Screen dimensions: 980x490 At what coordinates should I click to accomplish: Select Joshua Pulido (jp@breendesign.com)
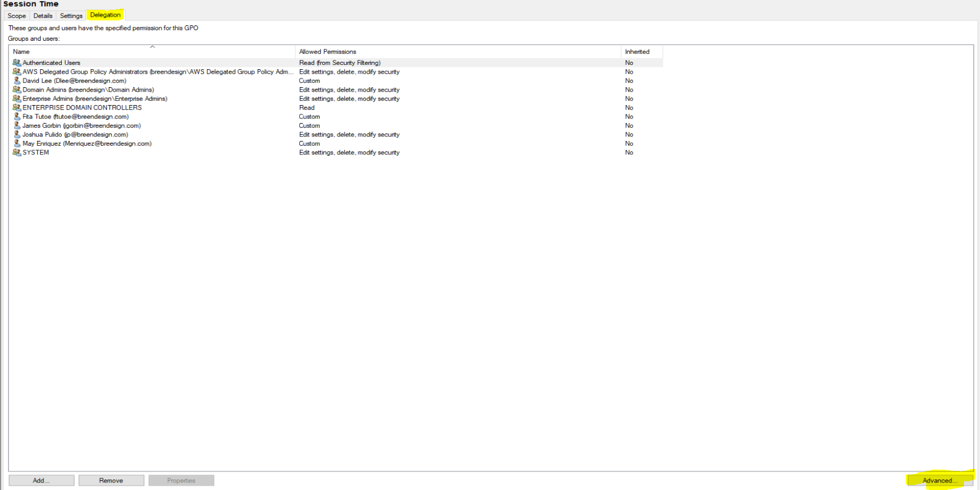point(75,134)
